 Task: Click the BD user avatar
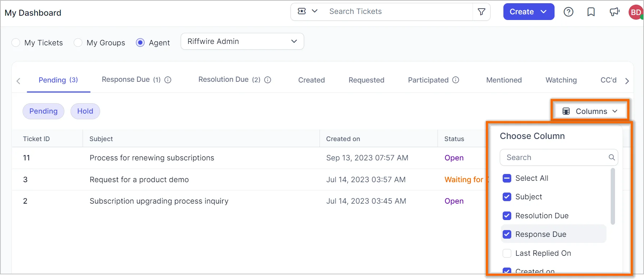tap(636, 12)
